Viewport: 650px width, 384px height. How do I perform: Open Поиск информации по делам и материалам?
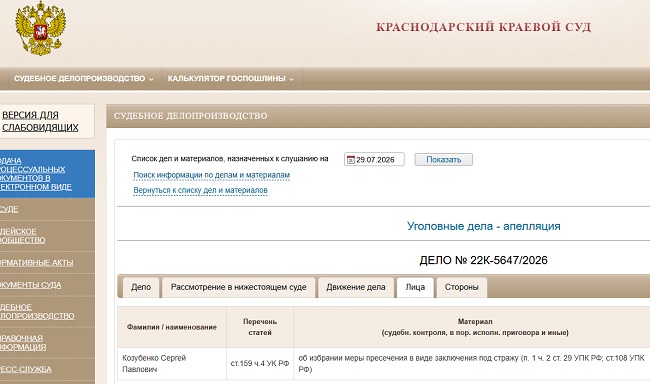tap(211, 175)
